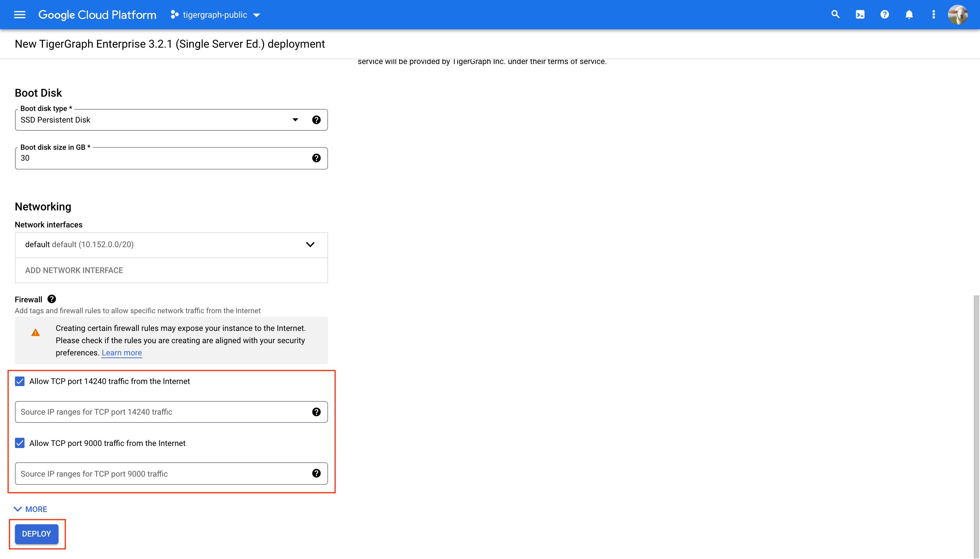Toggle Allow TCP port 14240 traffic checkbox
This screenshot has width=980, height=559.
(19, 381)
